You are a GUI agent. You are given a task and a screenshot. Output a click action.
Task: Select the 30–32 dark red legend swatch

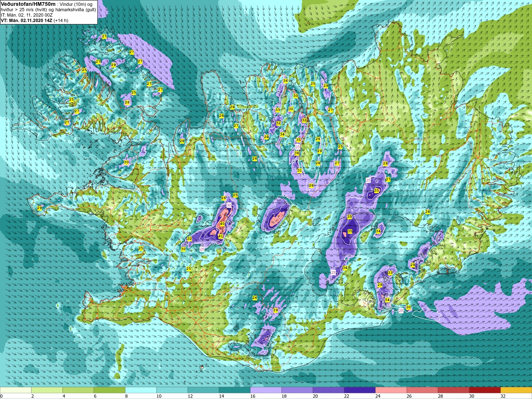[485, 390]
